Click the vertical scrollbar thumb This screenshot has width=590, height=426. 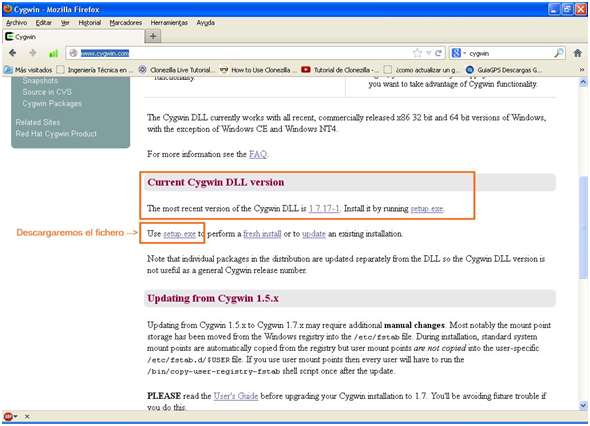pos(583,227)
